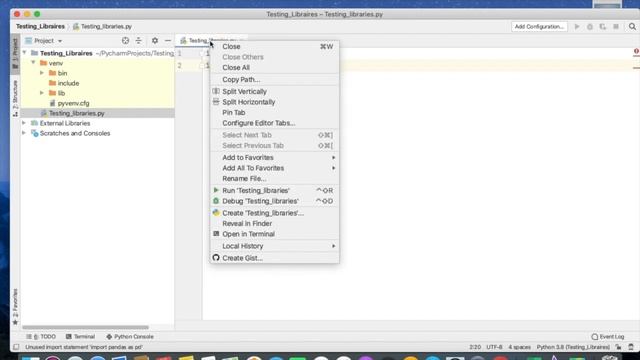Screen dimensions: 640x360
Task: Open the Terminal tool window
Action: pos(80,337)
